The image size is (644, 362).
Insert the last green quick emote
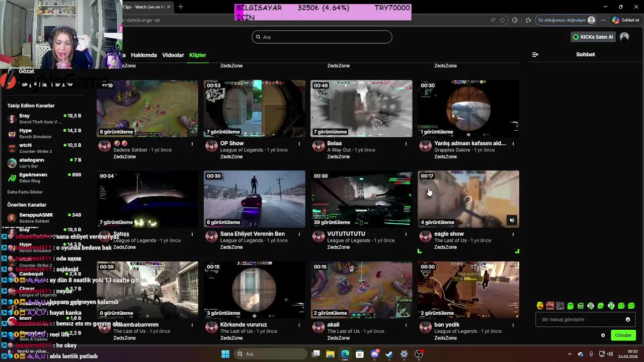tap(631, 306)
